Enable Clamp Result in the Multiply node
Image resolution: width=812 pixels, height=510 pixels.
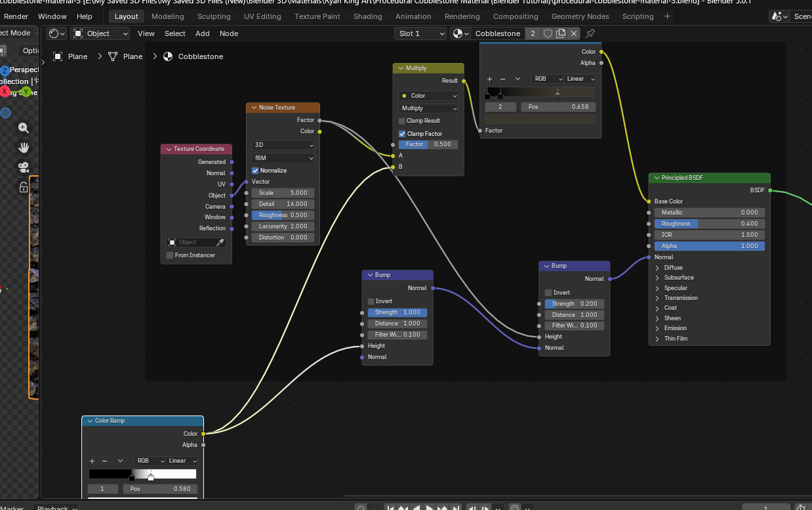[402, 121]
